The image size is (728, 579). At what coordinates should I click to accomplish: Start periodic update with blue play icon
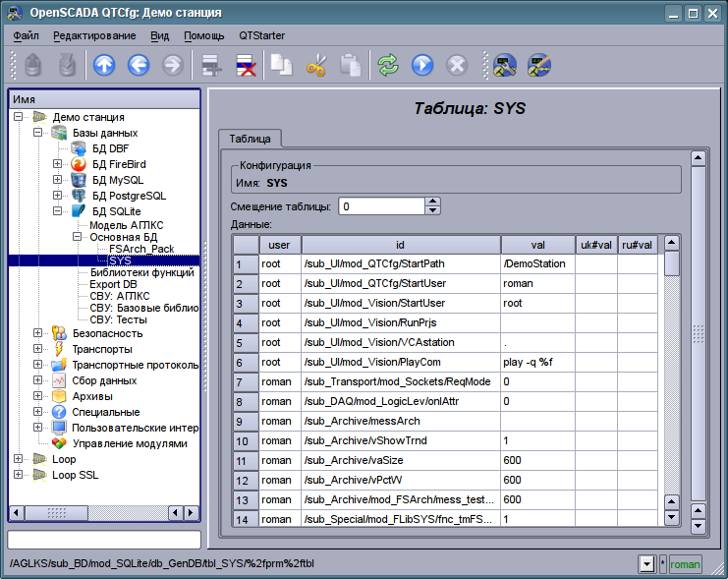coord(422,65)
